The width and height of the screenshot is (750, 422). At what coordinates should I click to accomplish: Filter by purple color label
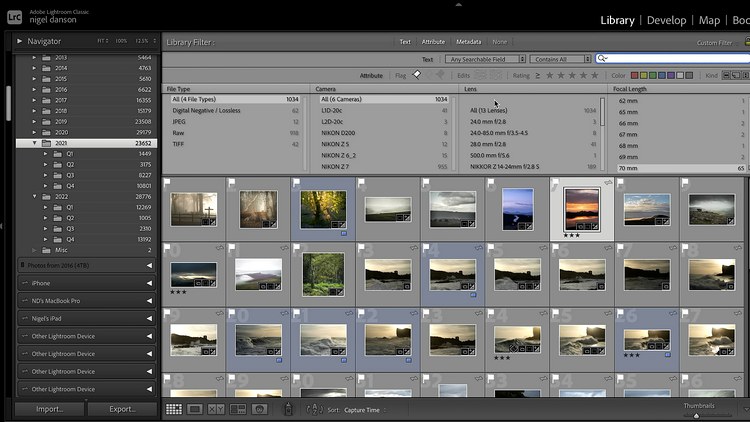click(x=671, y=75)
